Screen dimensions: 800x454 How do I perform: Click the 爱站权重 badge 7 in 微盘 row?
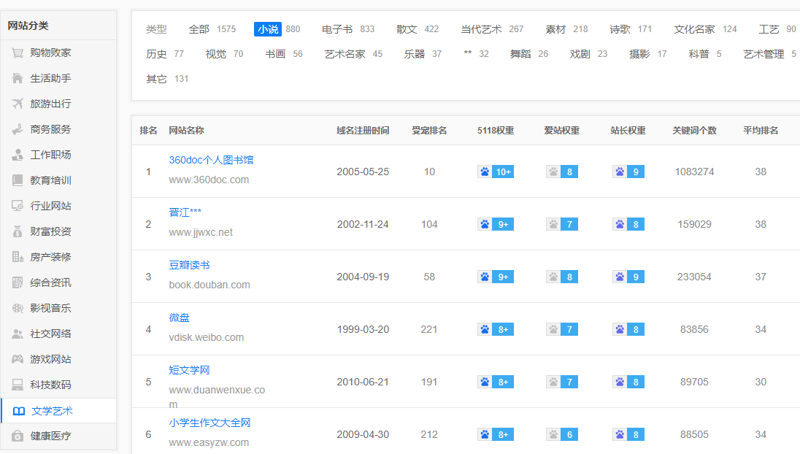tap(562, 330)
